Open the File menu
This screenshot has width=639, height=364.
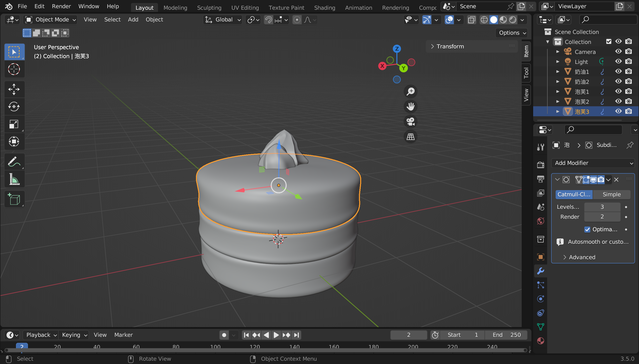coord(22,6)
